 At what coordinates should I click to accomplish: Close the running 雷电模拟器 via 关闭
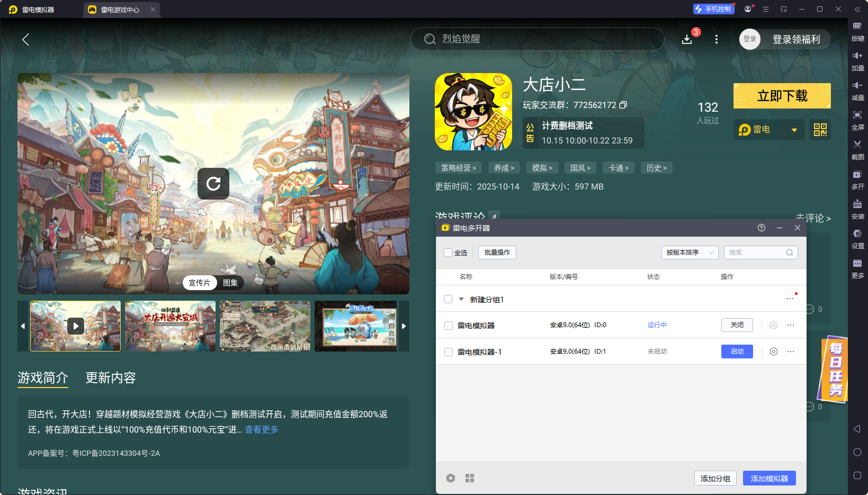point(737,325)
